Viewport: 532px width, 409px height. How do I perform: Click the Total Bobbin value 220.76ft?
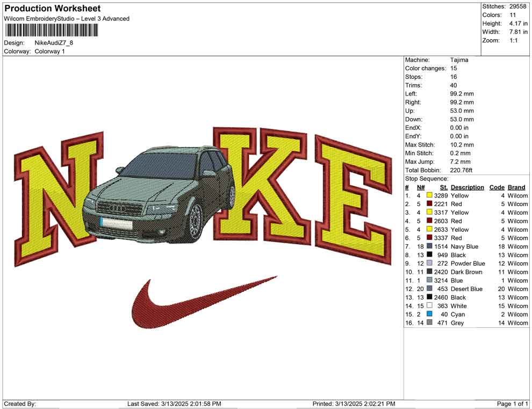click(461, 170)
